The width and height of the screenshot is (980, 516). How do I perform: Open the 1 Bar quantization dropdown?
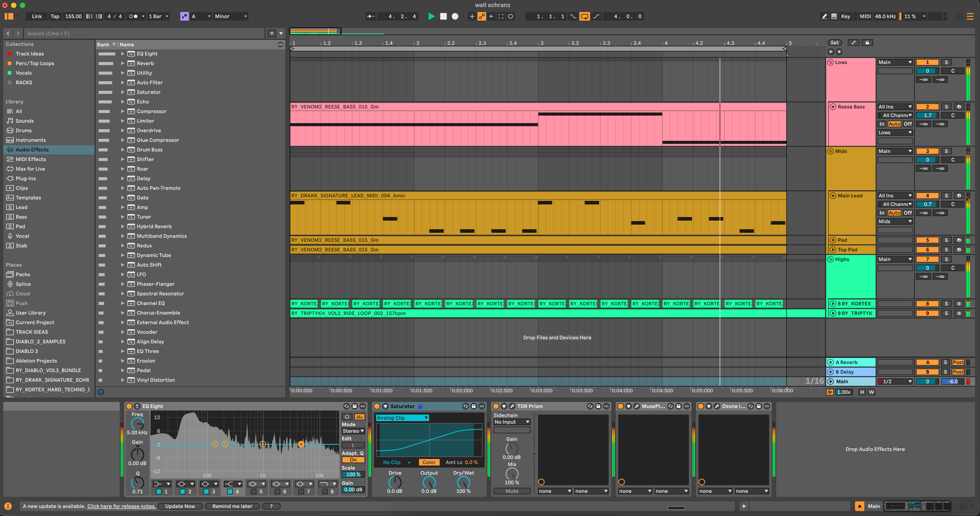click(x=158, y=16)
